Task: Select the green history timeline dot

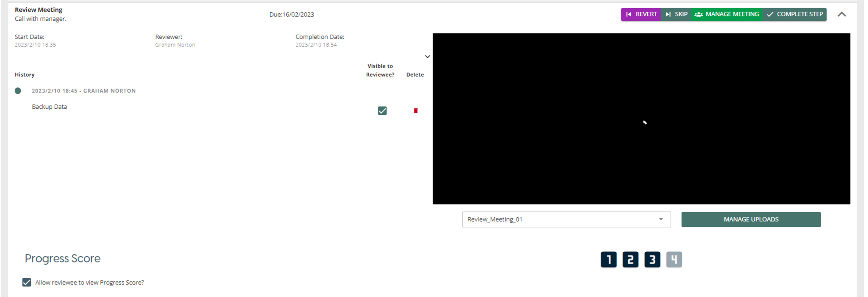Action: 18,91
